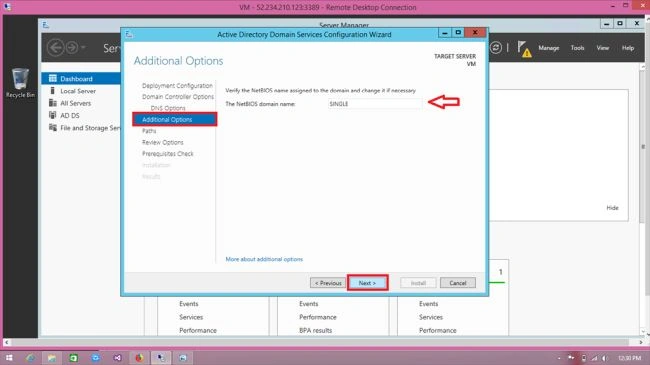Click the Previous button in the wizard
Viewport: 650px width, 365px height.
pyautogui.click(x=327, y=283)
